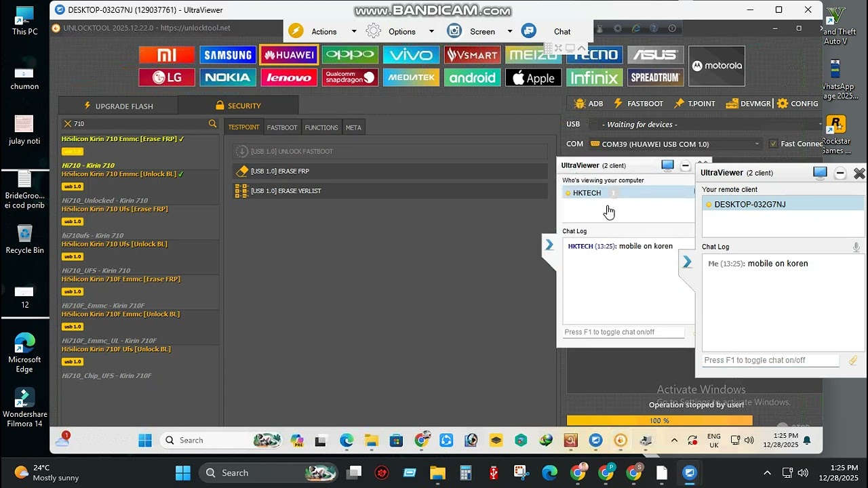Open DEVMGR device manager
The image size is (868, 488).
pyautogui.click(x=748, y=104)
